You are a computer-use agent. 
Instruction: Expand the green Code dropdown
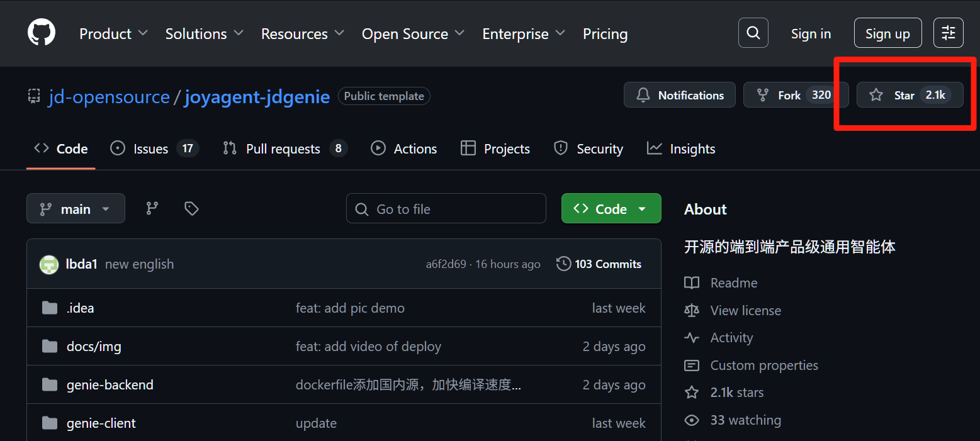(611, 209)
